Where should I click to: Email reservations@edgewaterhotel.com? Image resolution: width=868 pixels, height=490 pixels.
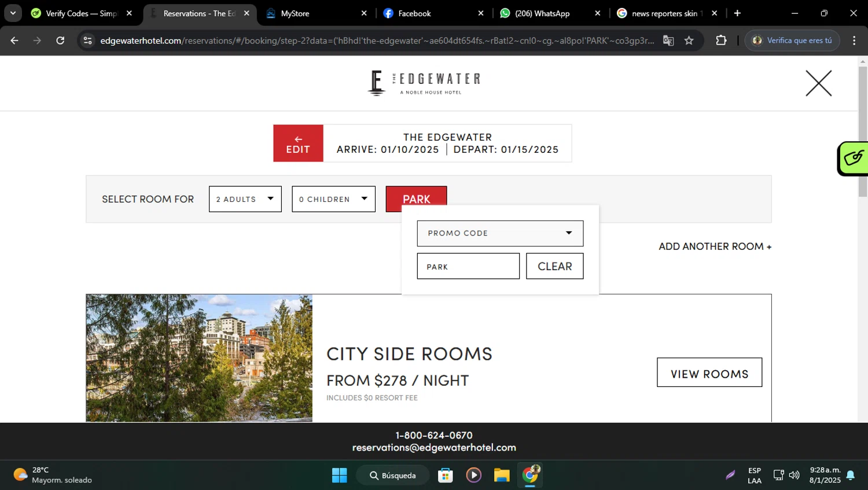coord(434,447)
